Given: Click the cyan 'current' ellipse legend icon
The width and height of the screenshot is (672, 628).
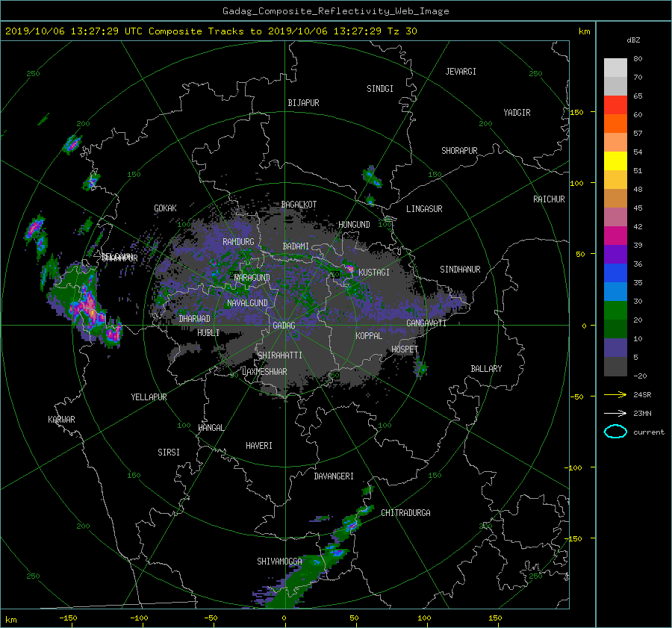Looking at the screenshot, I should [615, 432].
